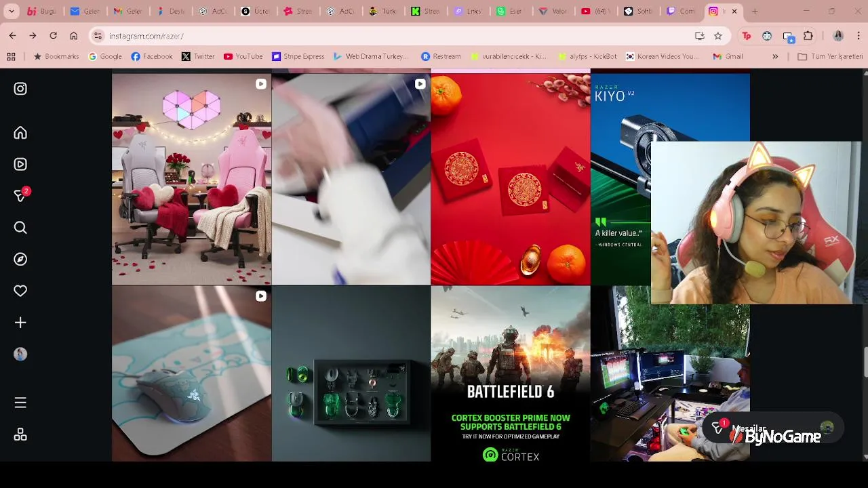The image size is (868, 488).
Task: View site information icon in address bar
Action: click(x=98, y=36)
